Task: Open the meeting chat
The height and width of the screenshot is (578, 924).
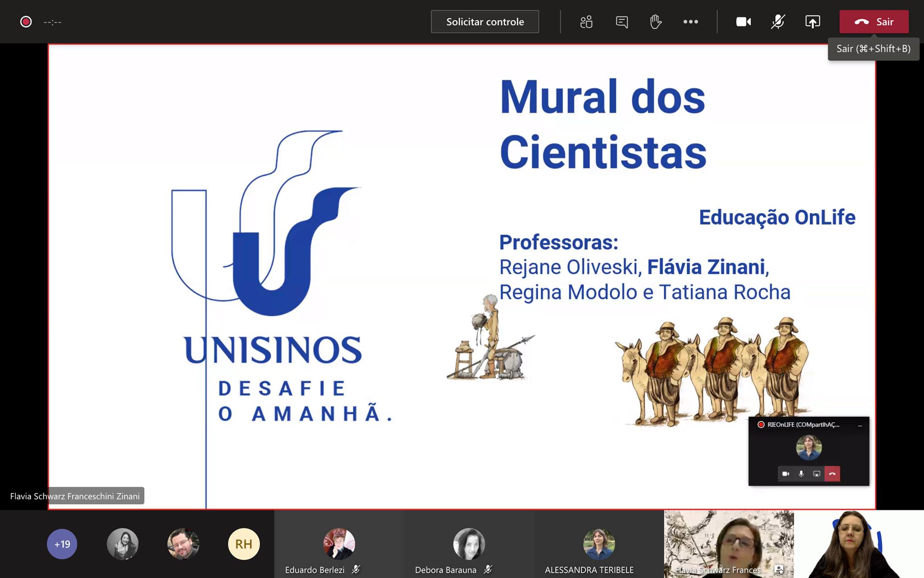Action: pos(622,22)
